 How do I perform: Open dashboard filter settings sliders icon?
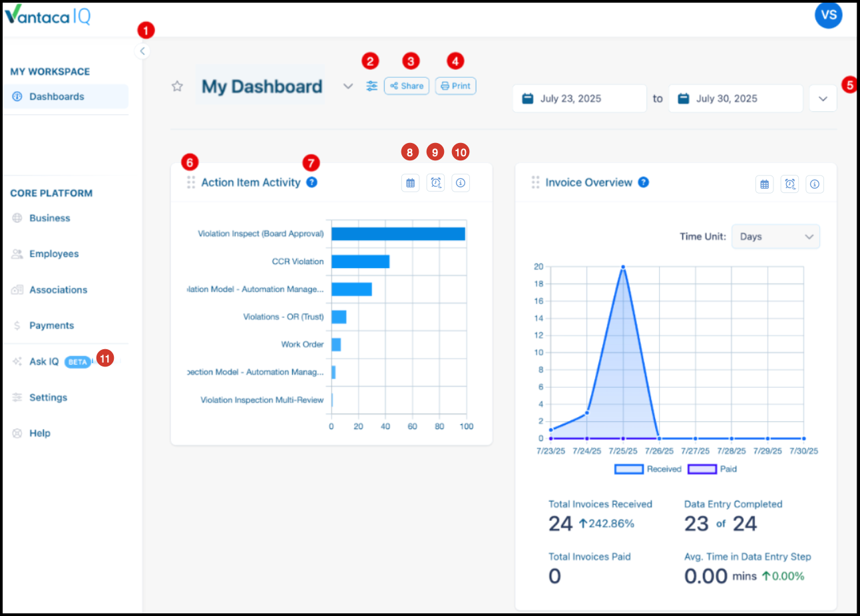click(371, 86)
